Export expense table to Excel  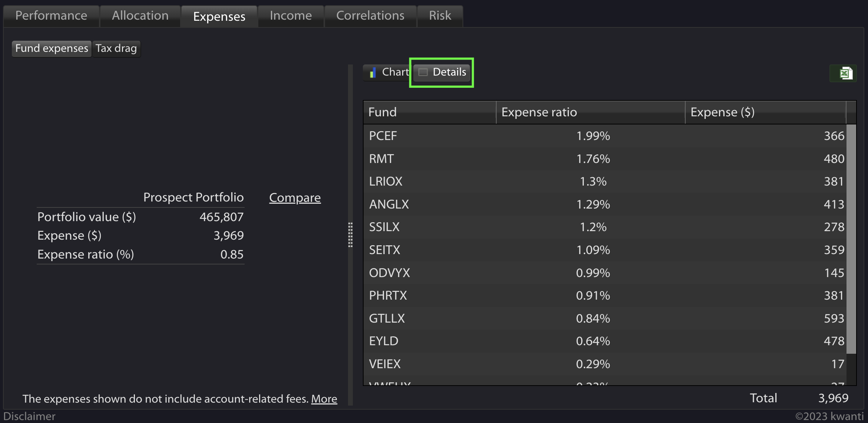(x=843, y=73)
